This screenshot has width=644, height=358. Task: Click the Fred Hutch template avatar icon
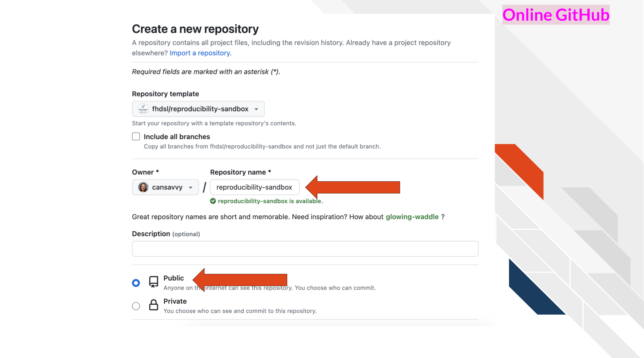pyautogui.click(x=143, y=109)
